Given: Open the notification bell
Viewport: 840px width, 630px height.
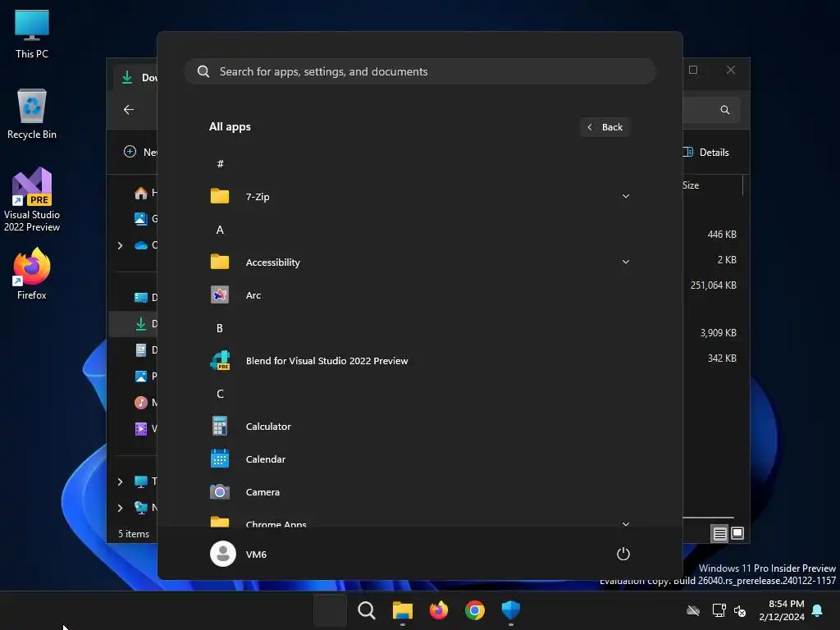Looking at the screenshot, I should [x=817, y=610].
